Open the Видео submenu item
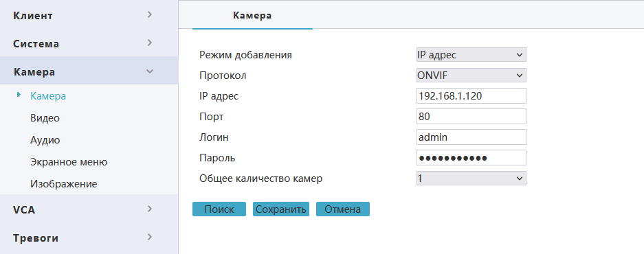The width and height of the screenshot is (644, 254). [45, 118]
